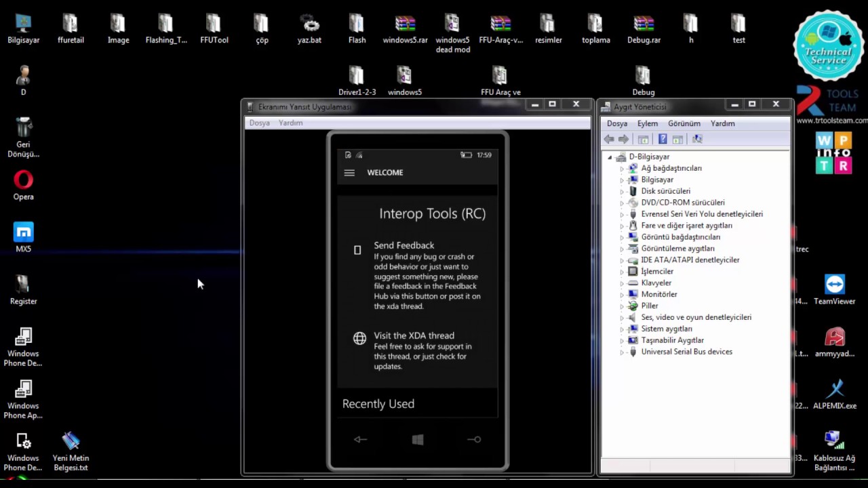Select Yeni Metin Belgesi.txt desktop file
This screenshot has width=868, height=488.
coord(71,451)
